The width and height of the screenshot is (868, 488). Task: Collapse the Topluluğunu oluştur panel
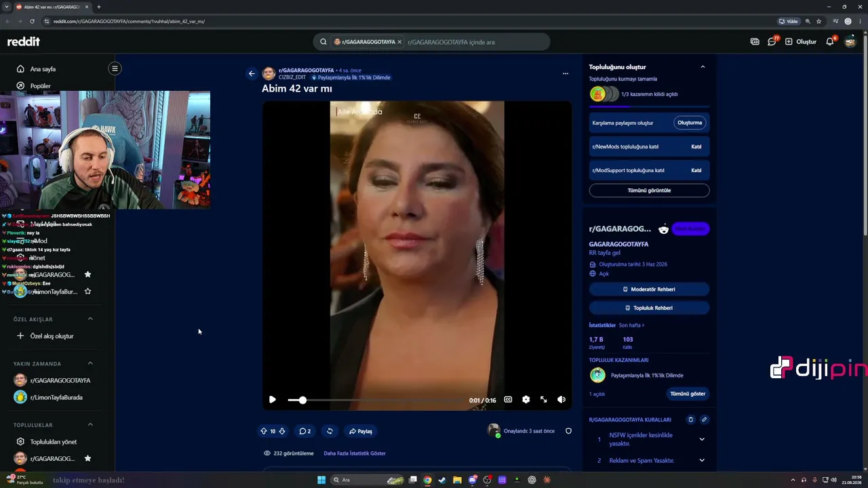tap(703, 67)
